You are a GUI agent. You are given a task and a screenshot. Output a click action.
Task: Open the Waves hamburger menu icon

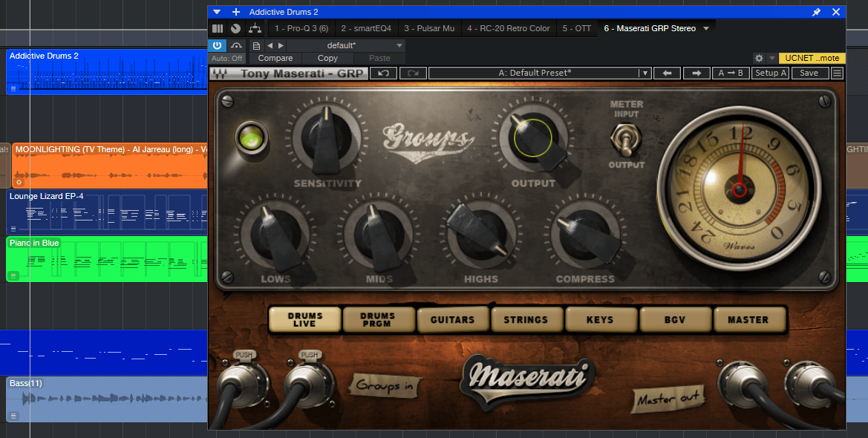pos(838,73)
